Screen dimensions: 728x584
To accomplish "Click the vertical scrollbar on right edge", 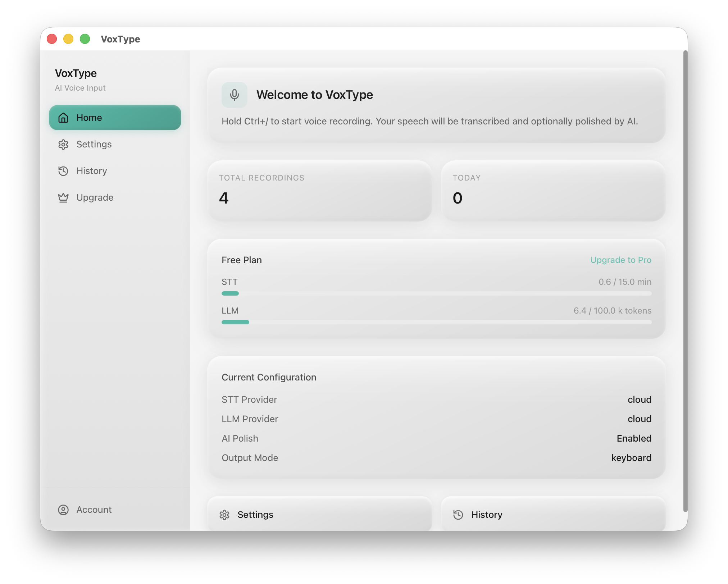I will [685, 280].
